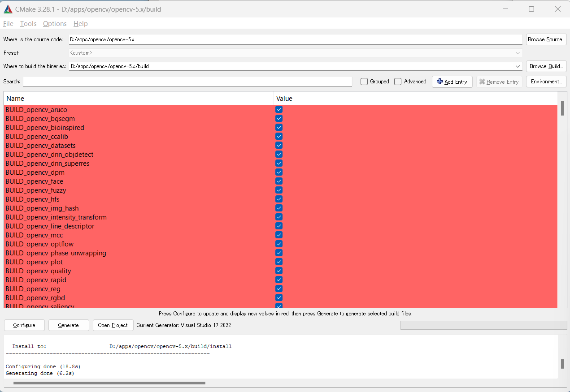This screenshot has width=570, height=392.
Task: Select the BUILD_opencv_plot name cell
Action: coord(139,262)
